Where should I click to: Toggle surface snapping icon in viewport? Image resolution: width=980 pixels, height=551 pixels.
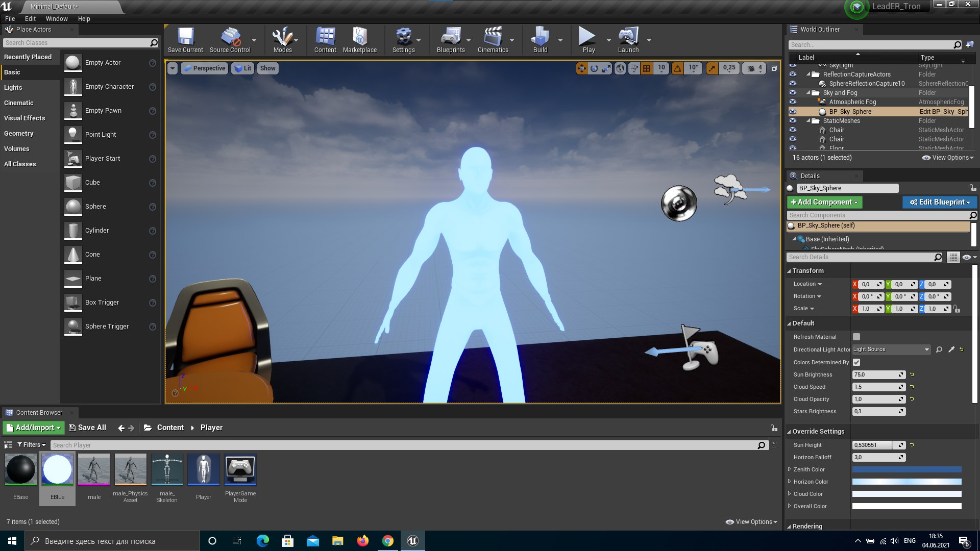(x=634, y=68)
